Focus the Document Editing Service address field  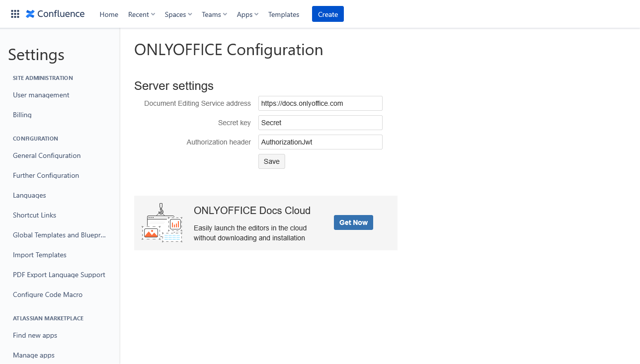point(320,103)
